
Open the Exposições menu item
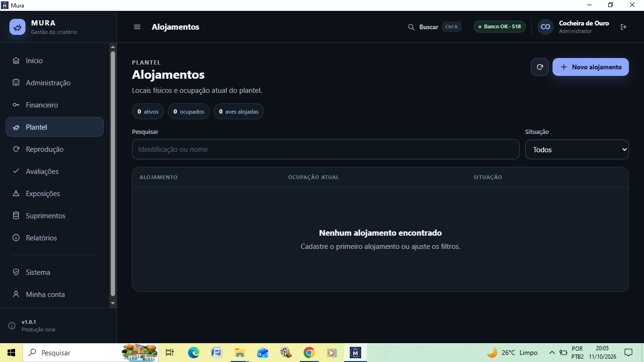point(55,193)
